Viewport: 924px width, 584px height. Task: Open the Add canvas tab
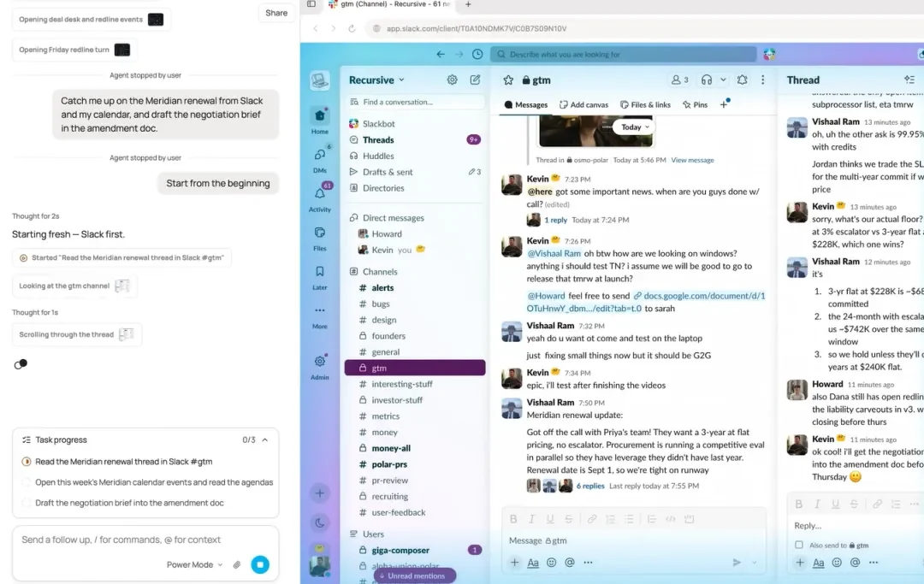click(583, 105)
